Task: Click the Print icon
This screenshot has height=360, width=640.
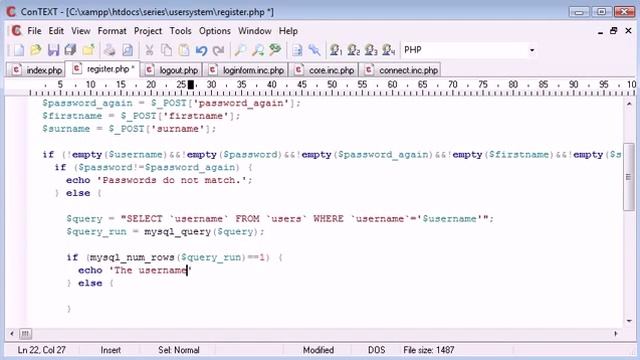Action: click(109, 50)
